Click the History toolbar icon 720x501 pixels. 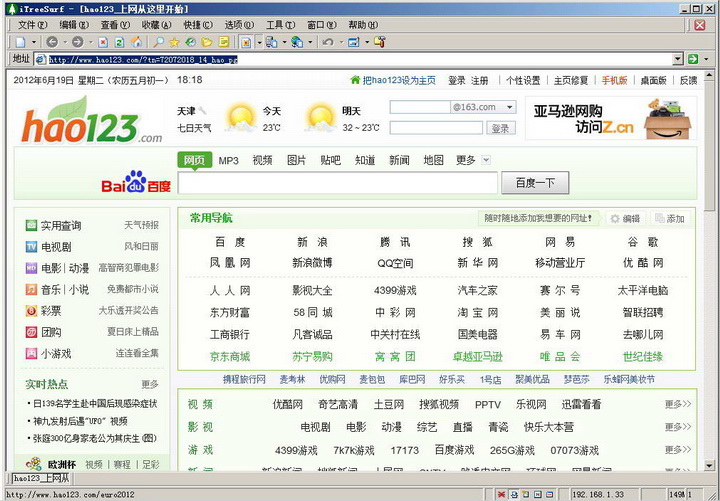191,42
